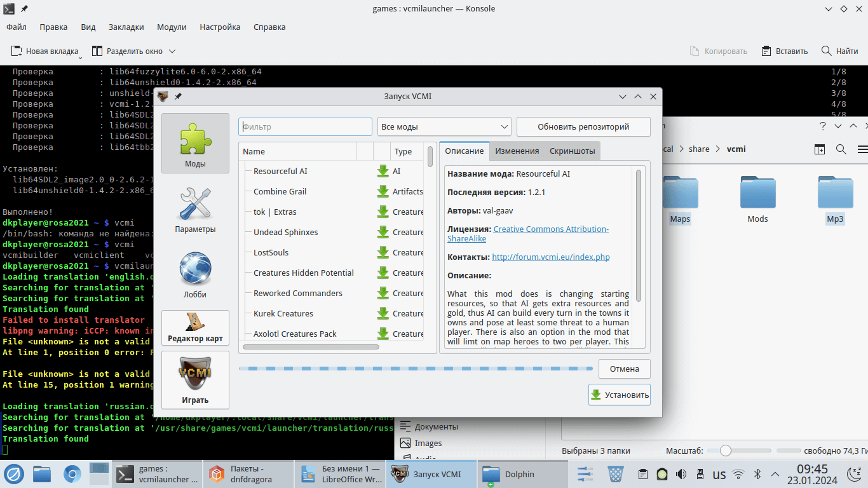Click the Отмена button
This screenshot has height=488, width=868.
click(x=624, y=369)
